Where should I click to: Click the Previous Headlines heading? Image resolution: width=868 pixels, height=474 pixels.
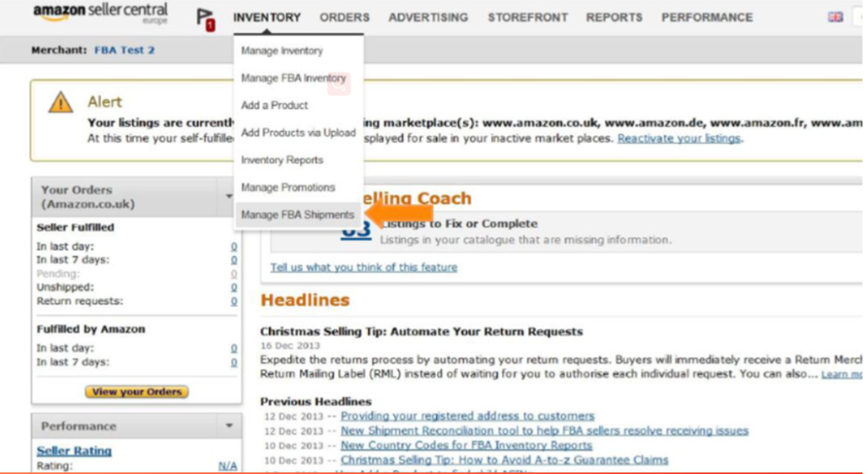click(316, 402)
